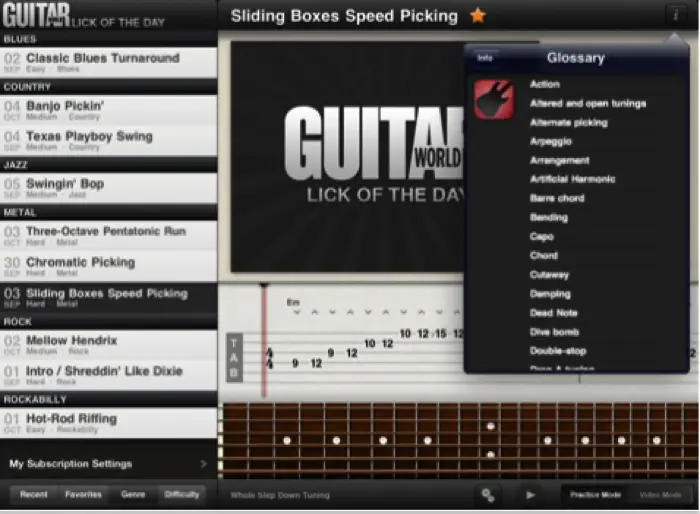Open Chromatic Picking lick
Screen dimensions: 700x514
[x=108, y=266]
